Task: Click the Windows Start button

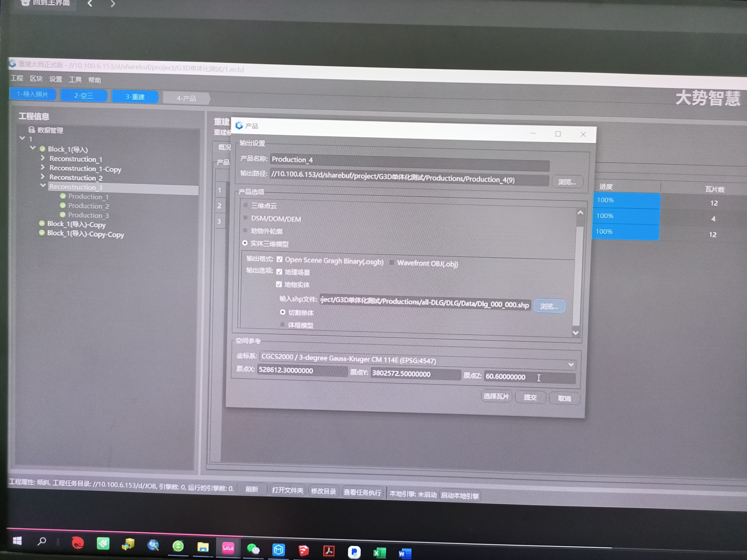Action: pos(17,541)
